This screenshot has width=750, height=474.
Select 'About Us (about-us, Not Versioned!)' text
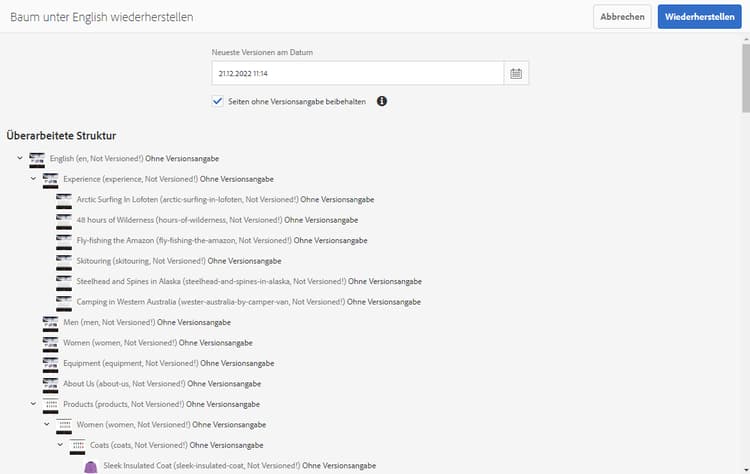tap(124, 384)
